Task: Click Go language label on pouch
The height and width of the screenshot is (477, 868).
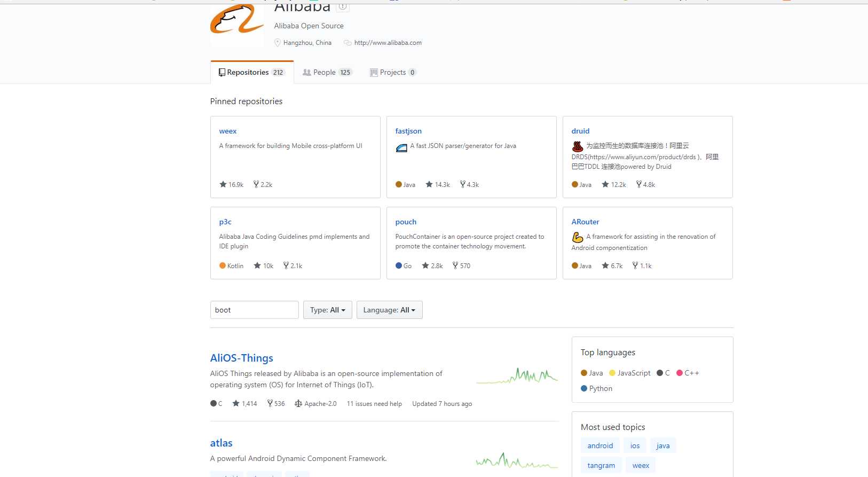Action: coord(404,265)
